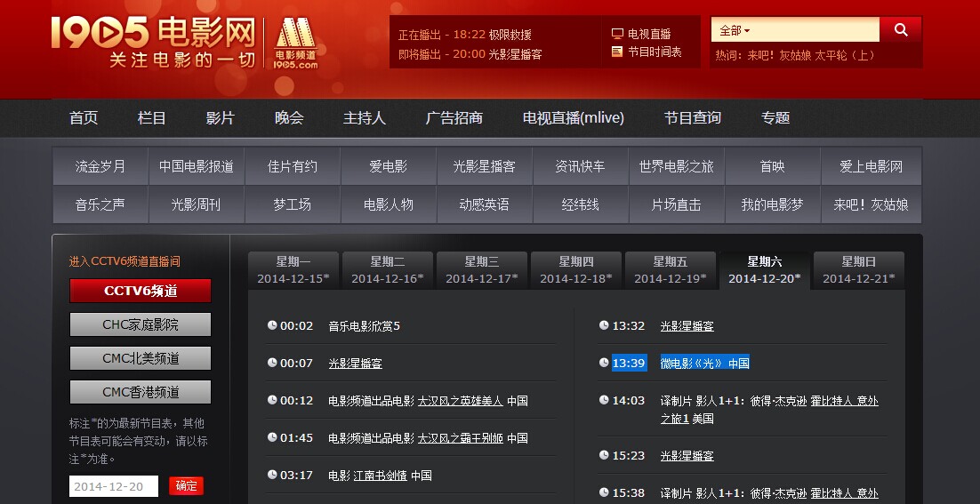Screen dimensions: 980x504
Task: Open the 电影频道 1905.com logo
Action: (x=295, y=43)
